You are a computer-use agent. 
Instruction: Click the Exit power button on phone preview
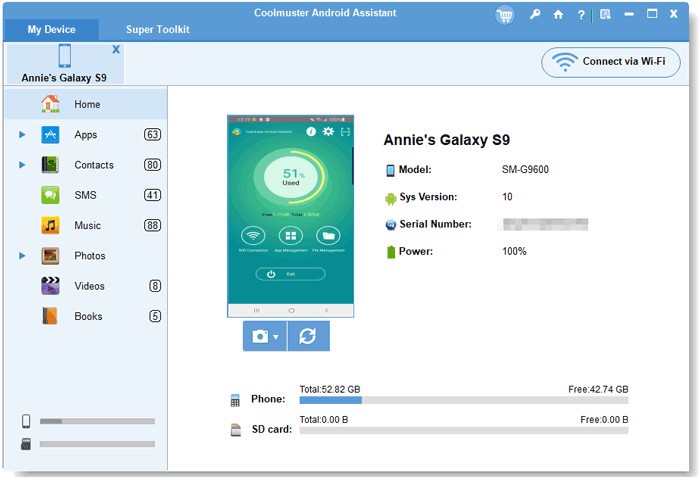(x=290, y=274)
